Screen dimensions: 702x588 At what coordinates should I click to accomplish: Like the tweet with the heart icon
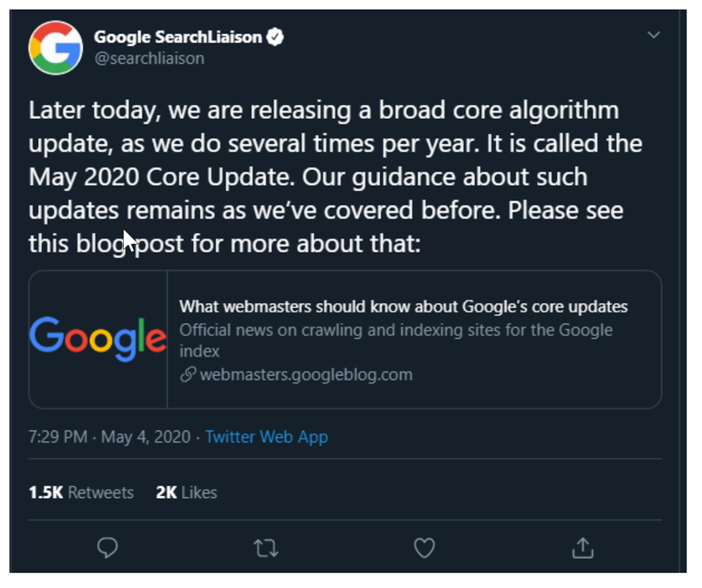(x=424, y=548)
